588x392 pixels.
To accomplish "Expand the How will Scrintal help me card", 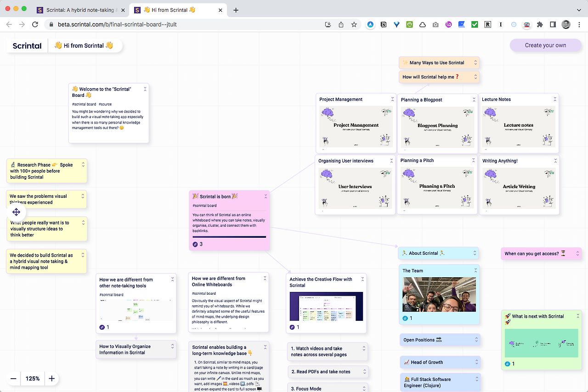I will point(475,77).
